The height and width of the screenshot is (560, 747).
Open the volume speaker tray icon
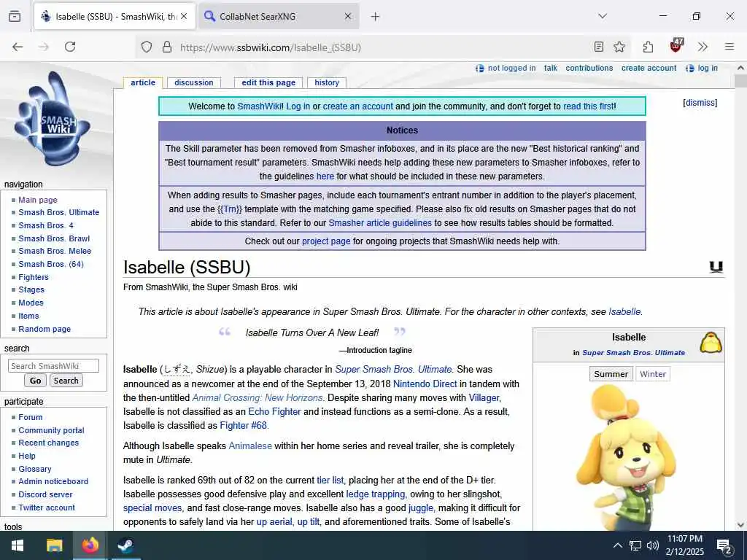[653, 545]
